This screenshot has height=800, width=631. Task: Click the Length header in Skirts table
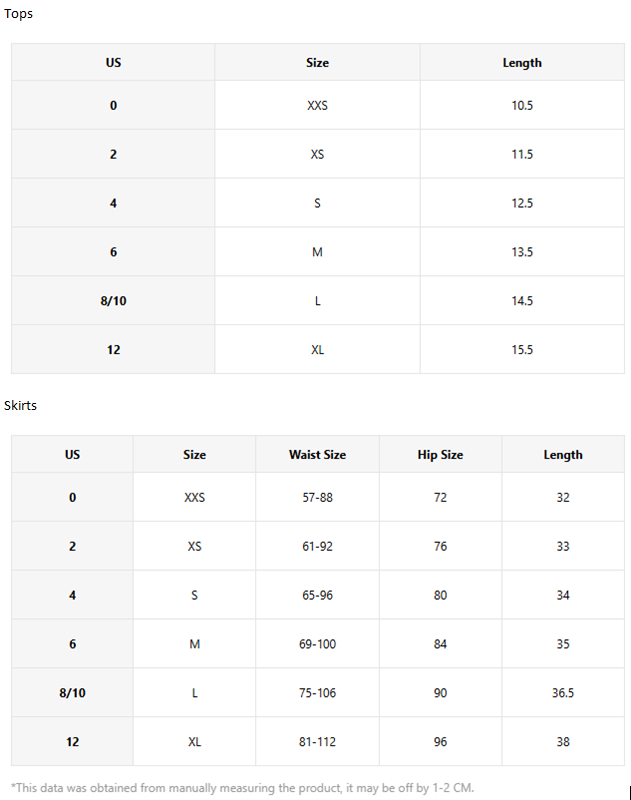[563, 455]
